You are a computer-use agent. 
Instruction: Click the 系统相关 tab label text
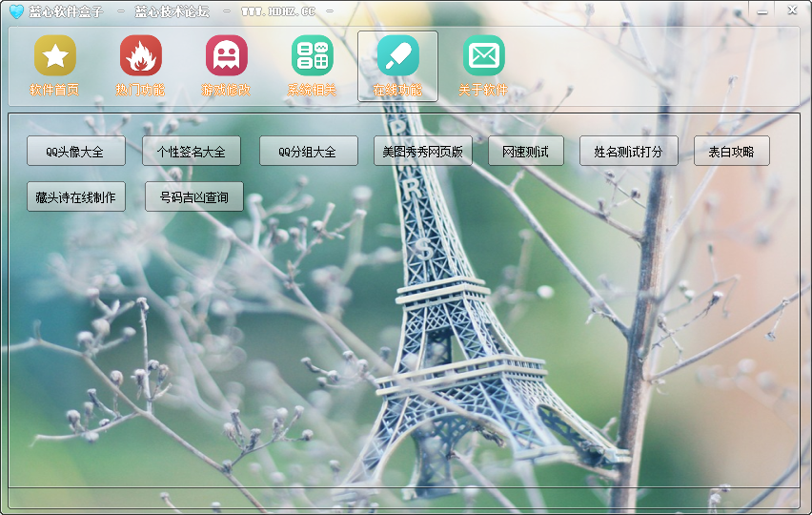point(312,91)
